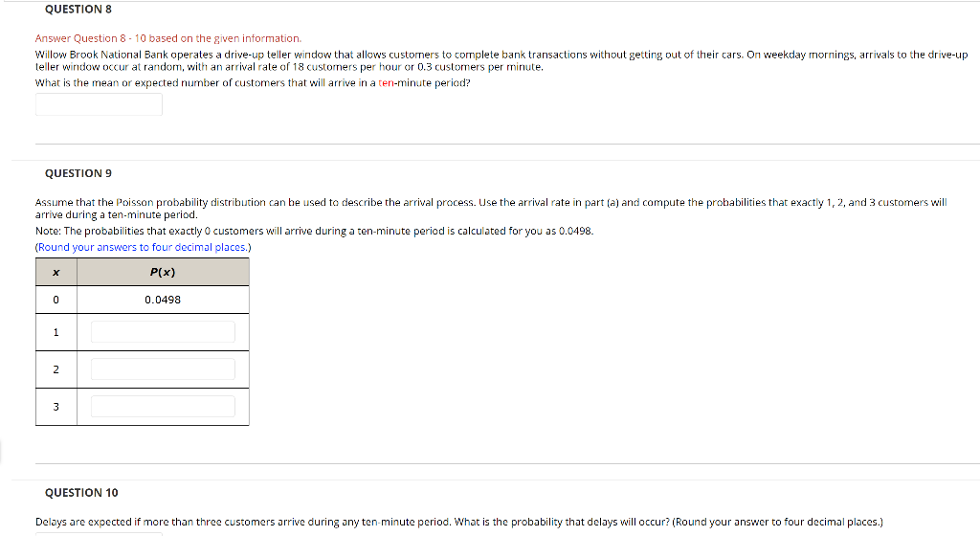The height and width of the screenshot is (536, 980).
Task: Select the 0.0498 table cell value
Action: pos(163,300)
